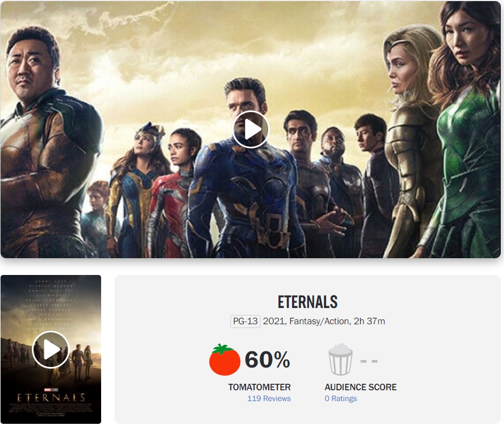504x426 pixels.
Task: Click the woman in green suit in banner
Action: (x=466, y=135)
